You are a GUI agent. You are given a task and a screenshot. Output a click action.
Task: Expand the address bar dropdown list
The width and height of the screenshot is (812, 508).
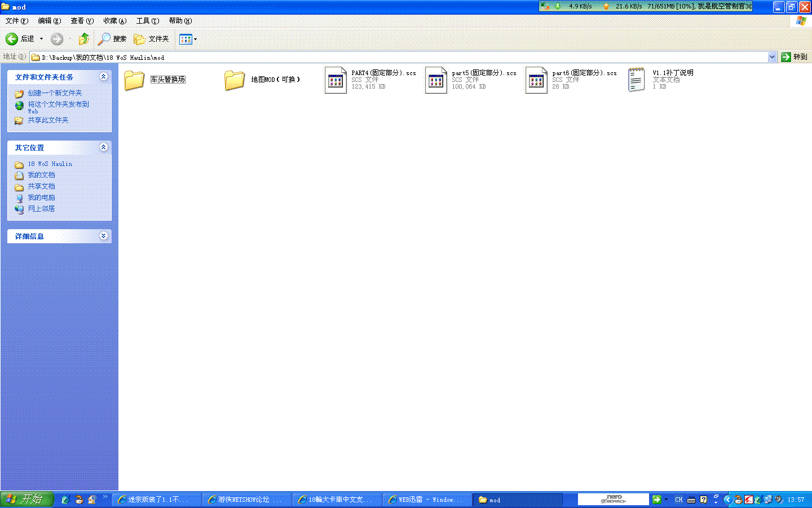[772, 57]
